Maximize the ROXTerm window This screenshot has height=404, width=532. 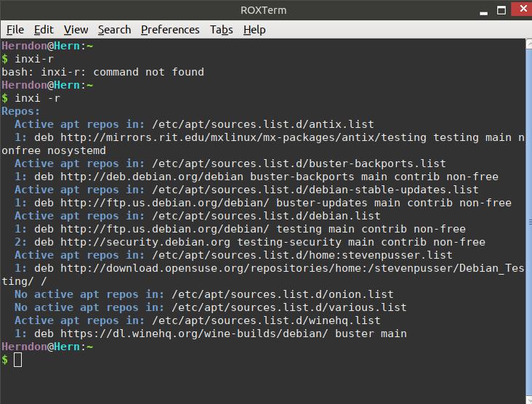point(501,10)
